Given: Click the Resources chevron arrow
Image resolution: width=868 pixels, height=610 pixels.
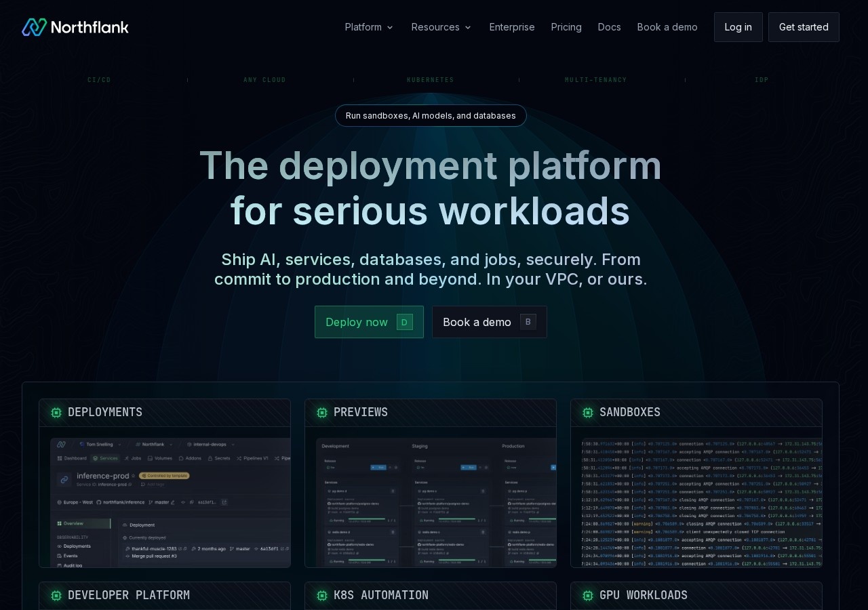Looking at the screenshot, I should pos(468,28).
